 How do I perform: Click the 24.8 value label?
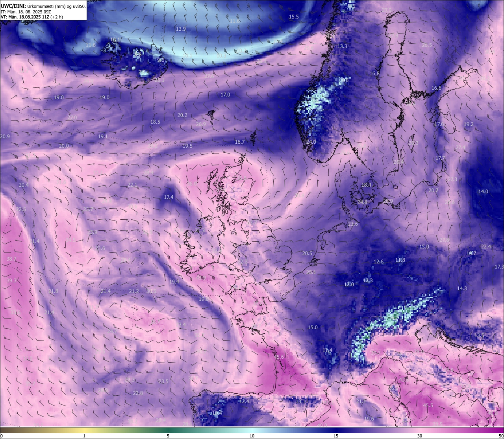pyautogui.click(x=362, y=202)
